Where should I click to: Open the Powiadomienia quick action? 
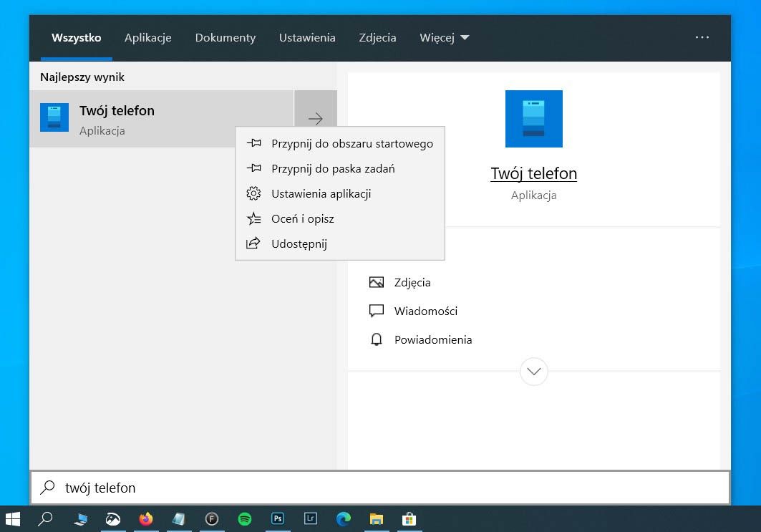coord(421,340)
